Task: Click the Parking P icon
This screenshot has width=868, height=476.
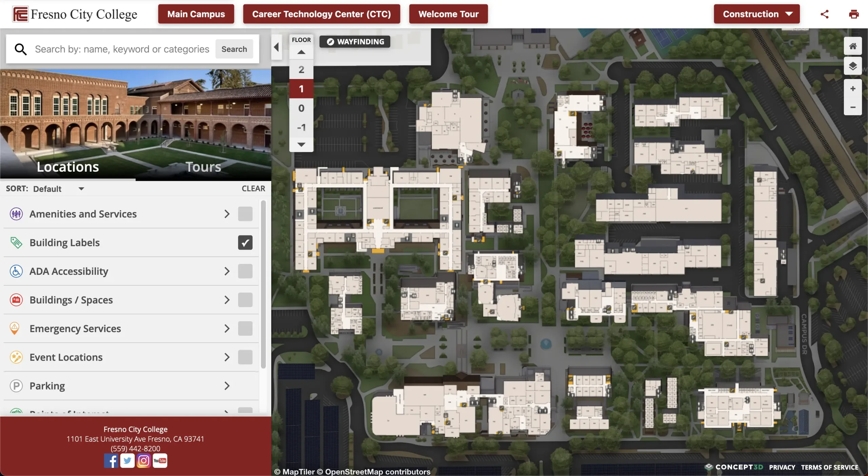Action: tap(16, 386)
